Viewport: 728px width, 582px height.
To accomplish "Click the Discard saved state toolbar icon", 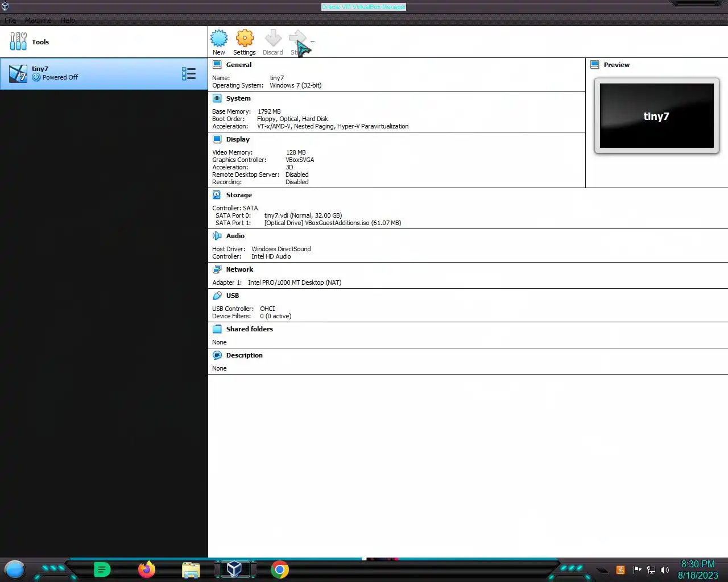I will tap(273, 39).
